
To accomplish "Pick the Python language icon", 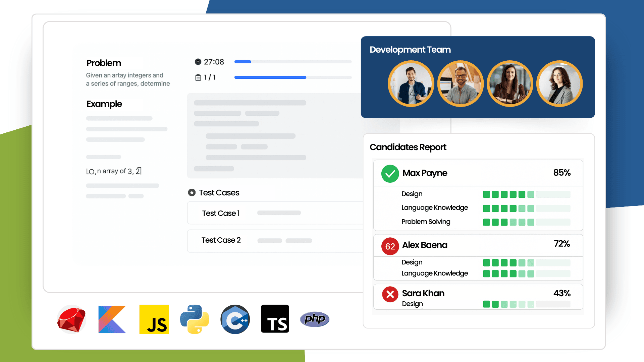I will tap(195, 319).
